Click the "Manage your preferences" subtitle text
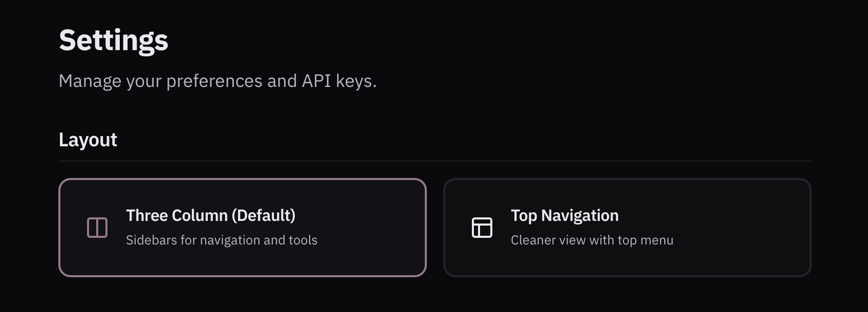 [x=154, y=81]
